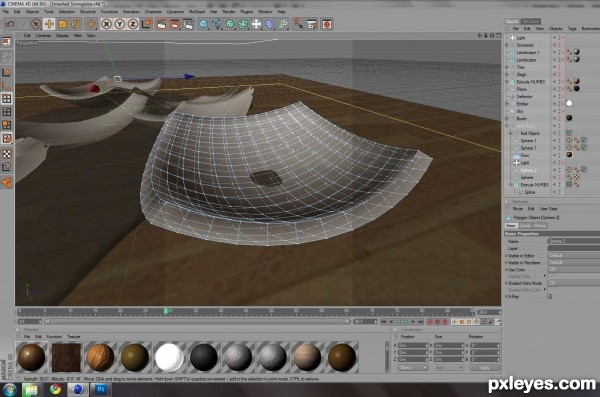Expand the Snowman object in the tree
600x397 pixels.
coord(507,45)
